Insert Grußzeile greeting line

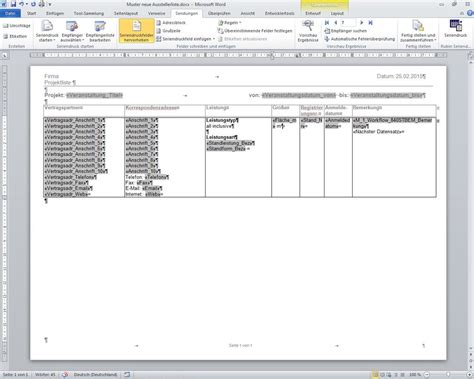point(168,31)
